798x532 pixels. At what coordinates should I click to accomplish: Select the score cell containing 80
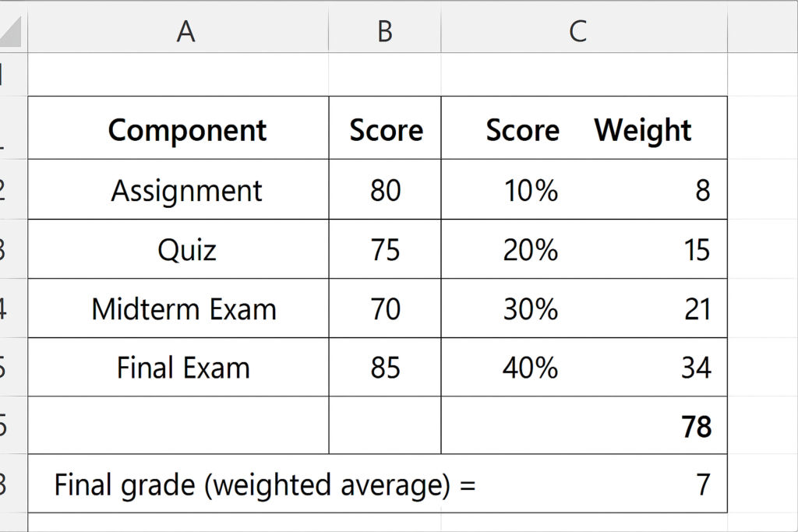pyautogui.click(x=385, y=190)
